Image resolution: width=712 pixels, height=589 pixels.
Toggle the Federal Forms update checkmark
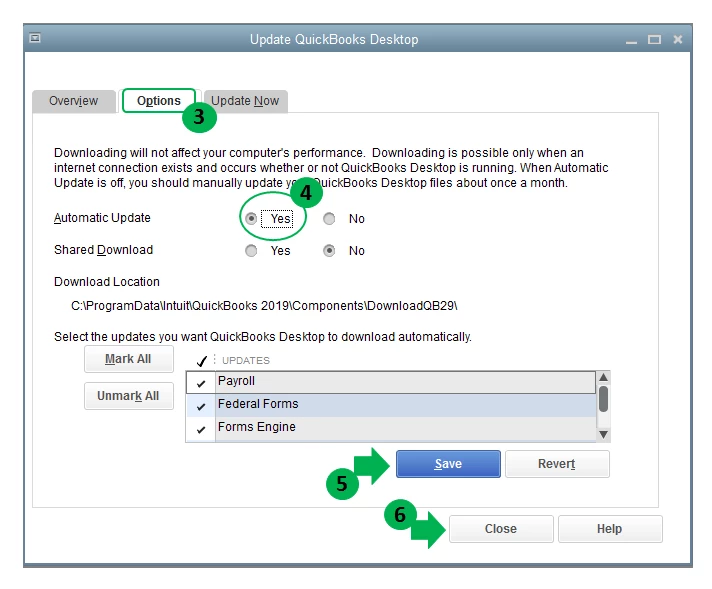point(201,406)
